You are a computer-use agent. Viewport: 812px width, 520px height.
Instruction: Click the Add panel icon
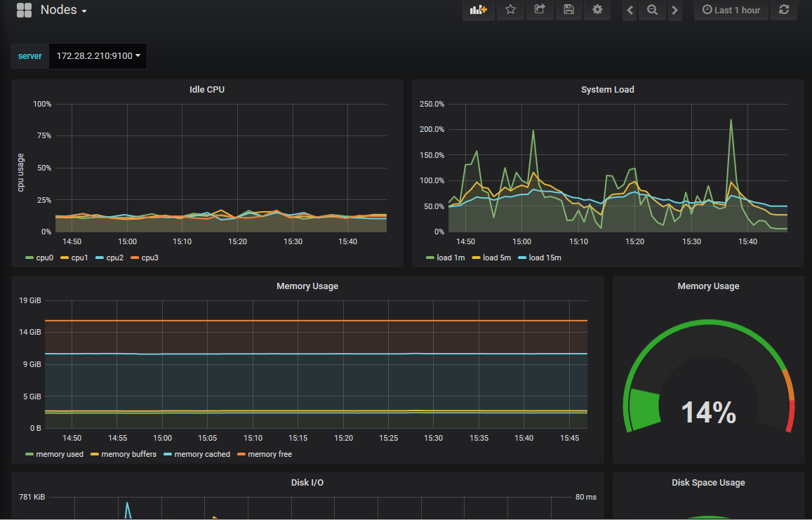coord(479,10)
